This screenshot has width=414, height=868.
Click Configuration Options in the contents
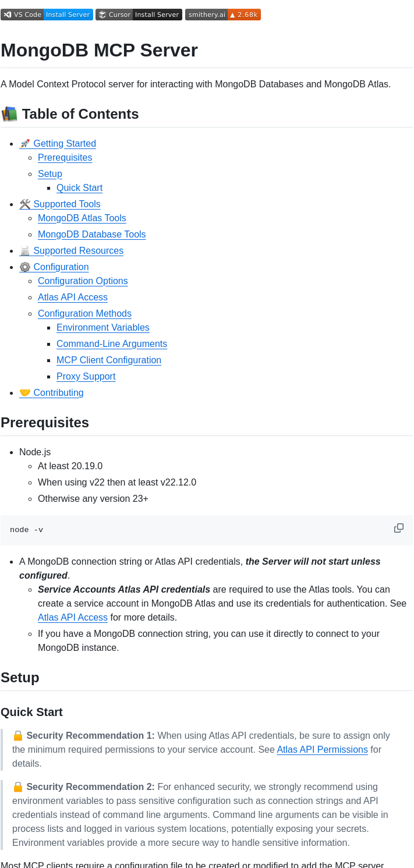83,281
